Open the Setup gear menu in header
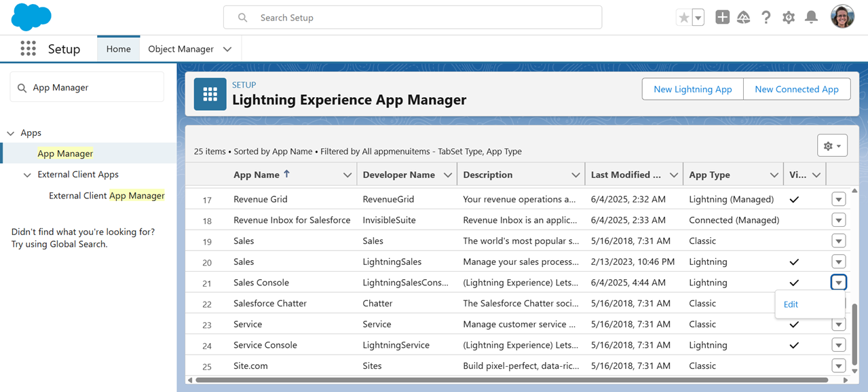This screenshot has width=868, height=392. pyautogui.click(x=789, y=18)
